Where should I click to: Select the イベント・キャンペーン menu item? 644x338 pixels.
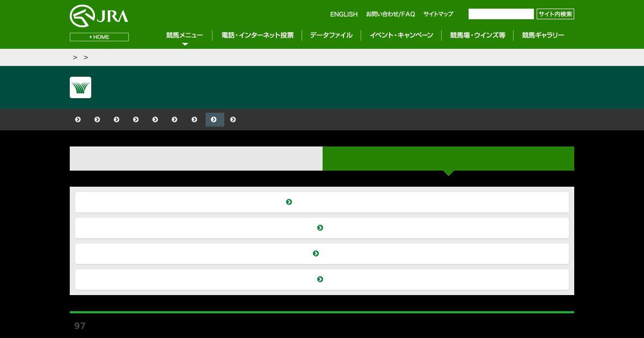pyautogui.click(x=401, y=35)
